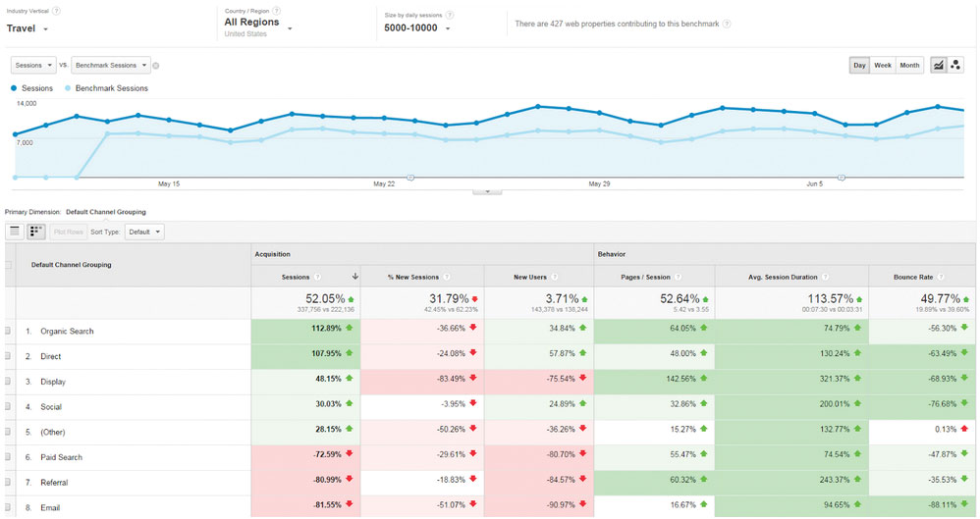Sort by the Bounce Rate column header

[913, 277]
